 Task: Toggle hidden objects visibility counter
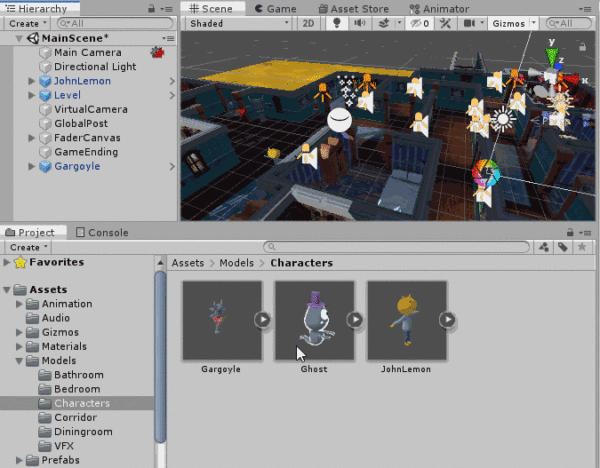420,23
